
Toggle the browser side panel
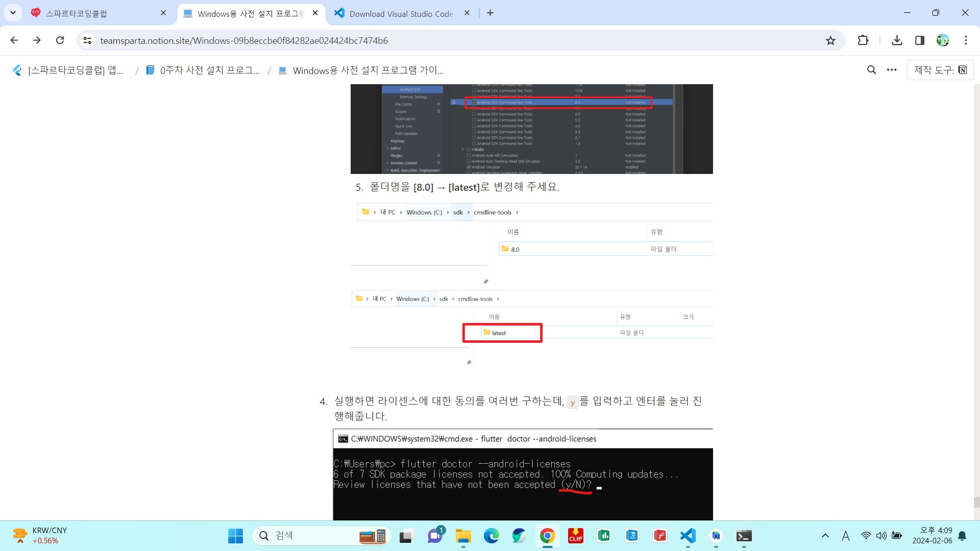click(920, 40)
